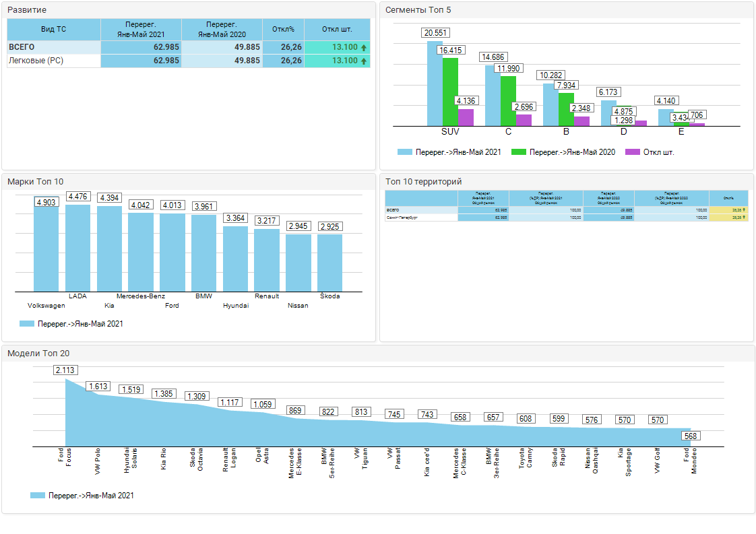Click the blue legend marker under the Марки Топ 10 chart
Viewport: 756px width, 534px height.
tap(27, 324)
